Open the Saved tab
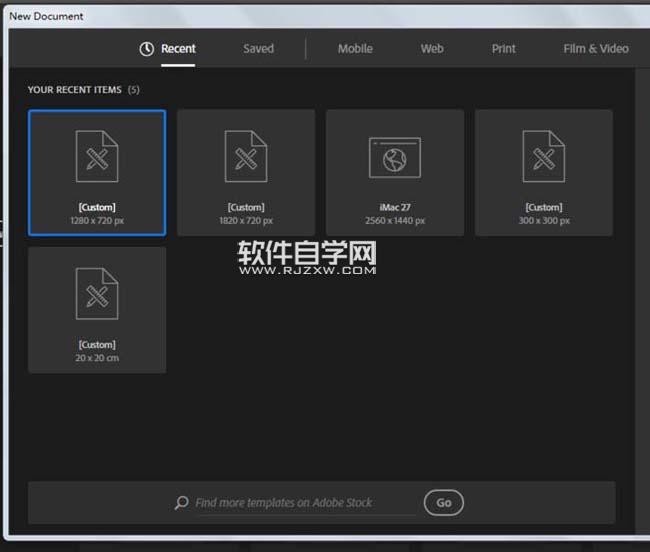This screenshot has height=552, width=650. coord(258,49)
